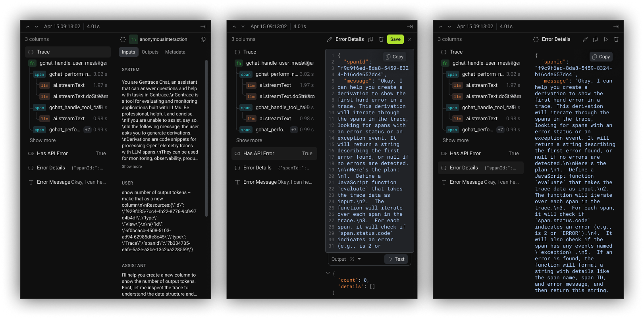Select the Has API Error row in the middle panel

(274, 154)
